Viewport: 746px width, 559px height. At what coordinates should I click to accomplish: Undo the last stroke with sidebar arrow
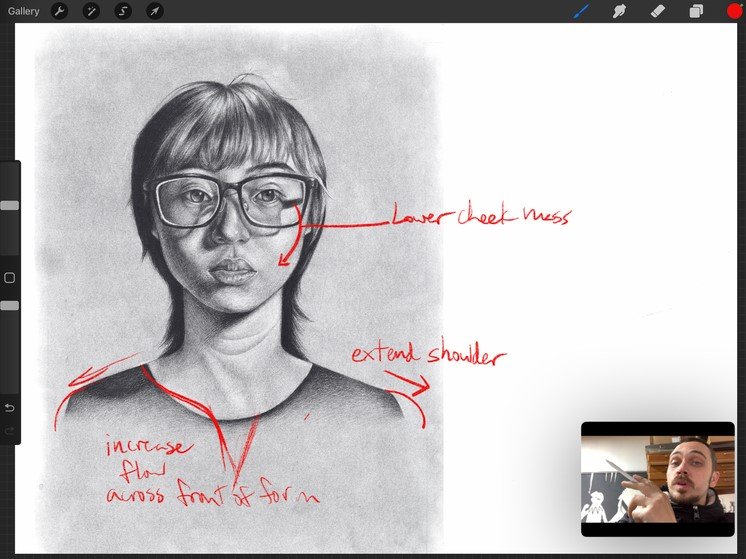point(10,408)
